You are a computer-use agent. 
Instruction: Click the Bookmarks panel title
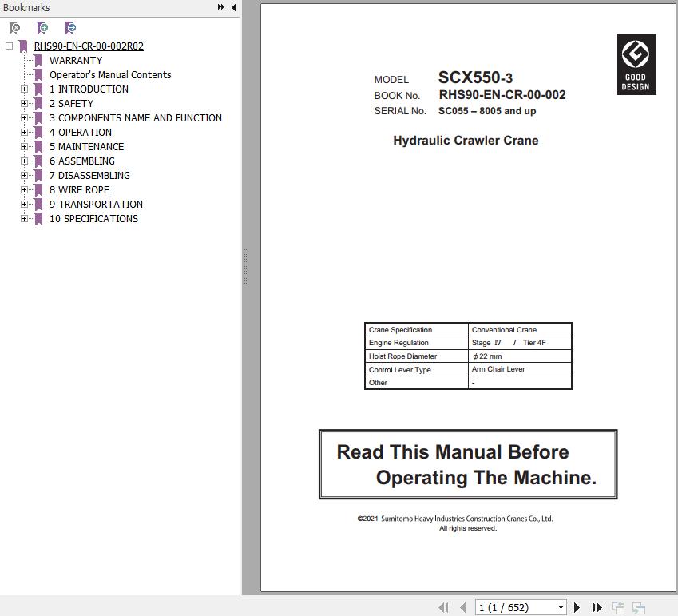coord(26,7)
